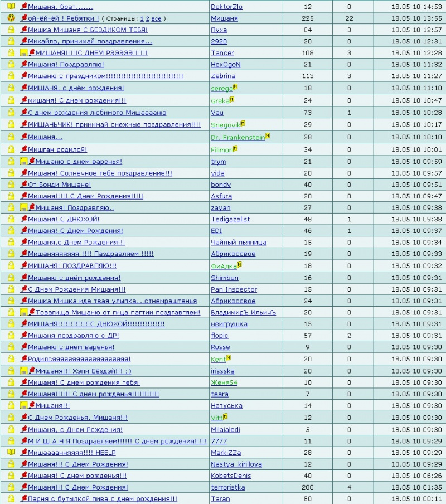The image size is (446, 504).
Task: Click the yellow poll icon before 'Товагища Мишаню' thread
Action: (x=23, y=312)
